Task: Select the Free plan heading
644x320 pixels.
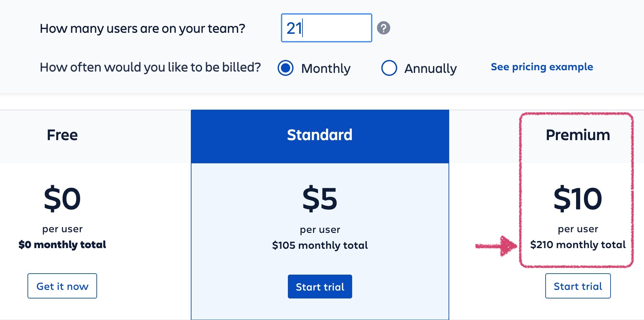Action: point(62,135)
